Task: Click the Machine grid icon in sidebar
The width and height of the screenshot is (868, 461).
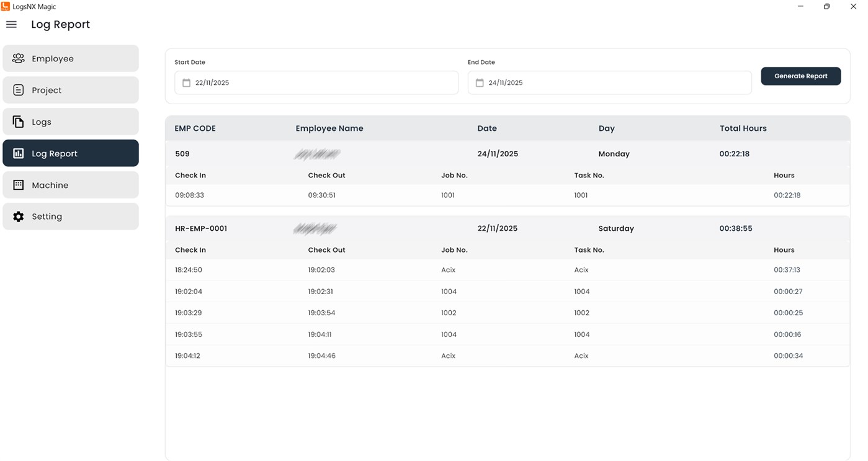Action: coord(19,185)
